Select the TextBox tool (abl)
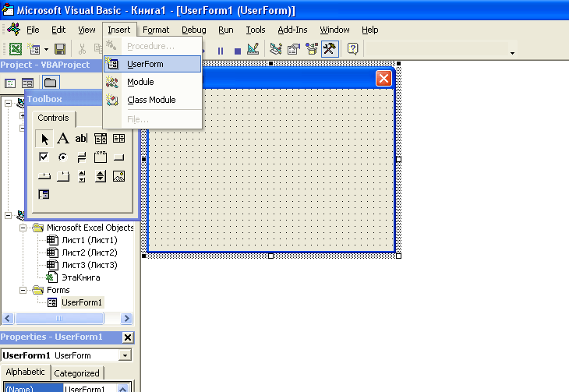 coord(82,139)
